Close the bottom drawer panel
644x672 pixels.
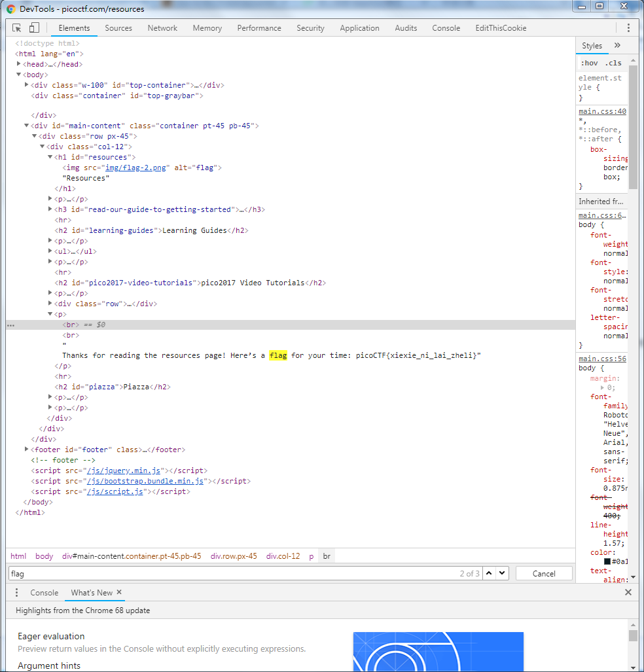click(x=628, y=592)
